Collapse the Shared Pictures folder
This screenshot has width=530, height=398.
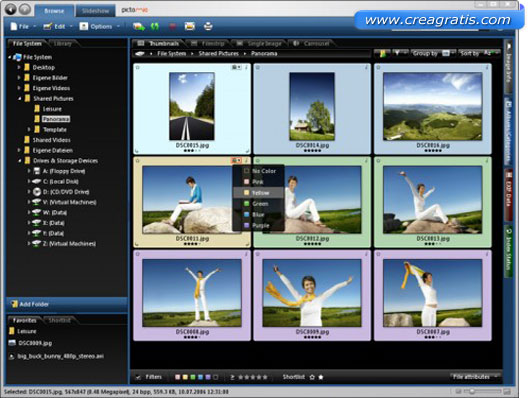(19, 99)
